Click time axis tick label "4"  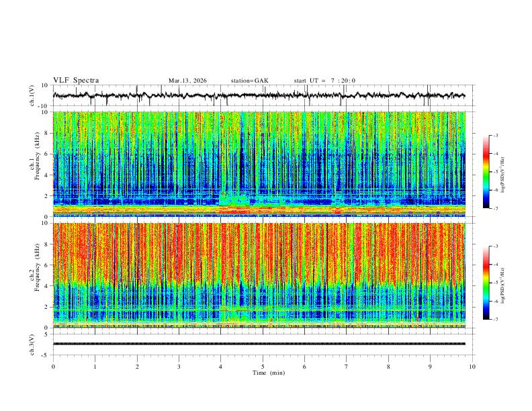click(x=221, y=367)
